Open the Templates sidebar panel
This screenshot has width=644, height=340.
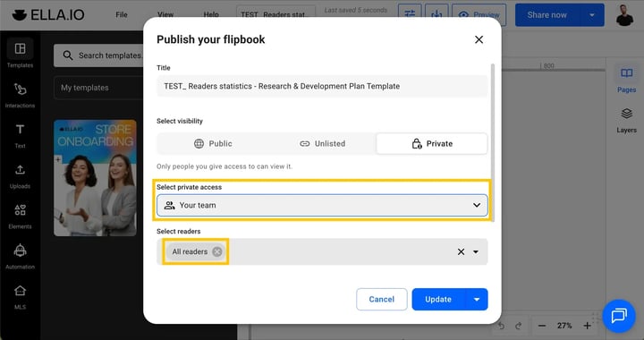click(x=20, y=54)
